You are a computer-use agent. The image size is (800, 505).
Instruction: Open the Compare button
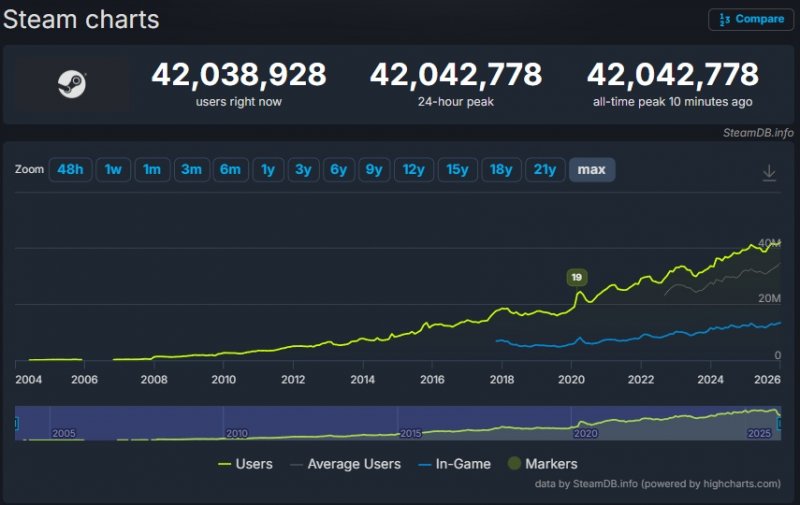[751, 19]
